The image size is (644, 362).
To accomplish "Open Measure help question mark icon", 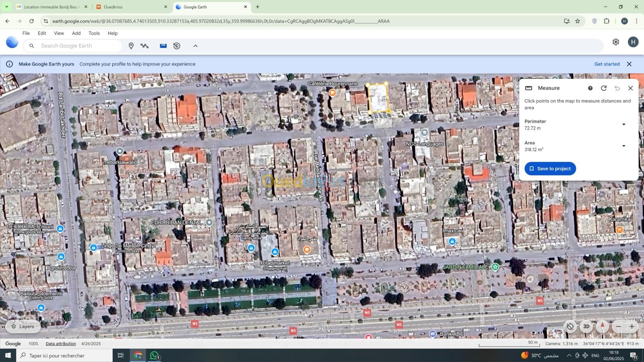I will (x=590, y=88).
